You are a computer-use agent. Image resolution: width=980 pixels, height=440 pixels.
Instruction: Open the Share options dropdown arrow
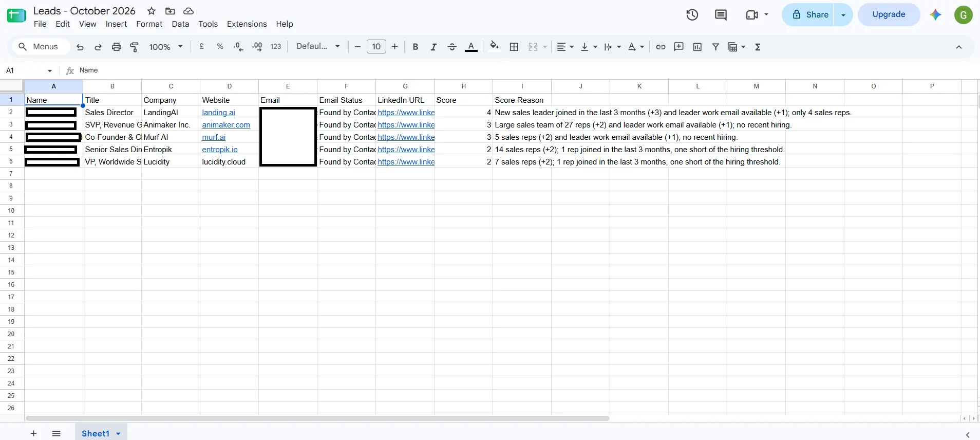843,15
